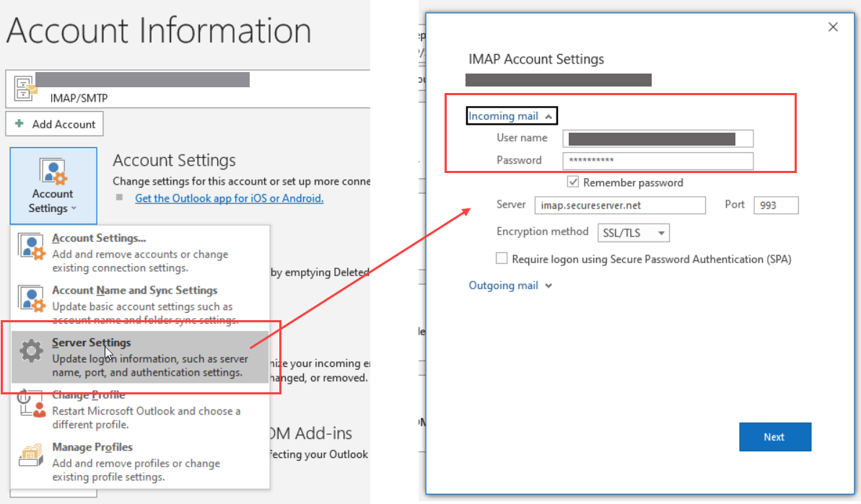Enable Require logon using Secure Password Authentication

click(502, 258)
